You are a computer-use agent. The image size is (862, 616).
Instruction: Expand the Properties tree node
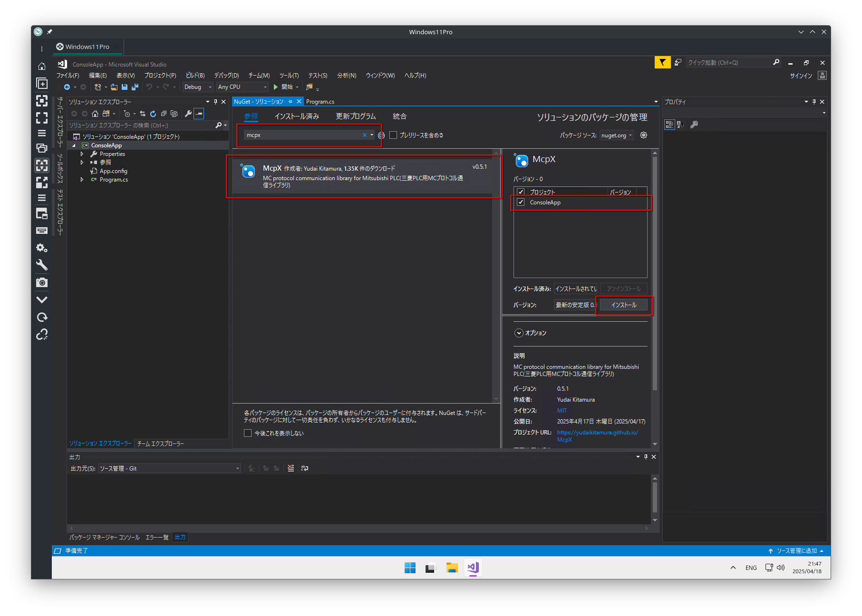tap(82, 154)
